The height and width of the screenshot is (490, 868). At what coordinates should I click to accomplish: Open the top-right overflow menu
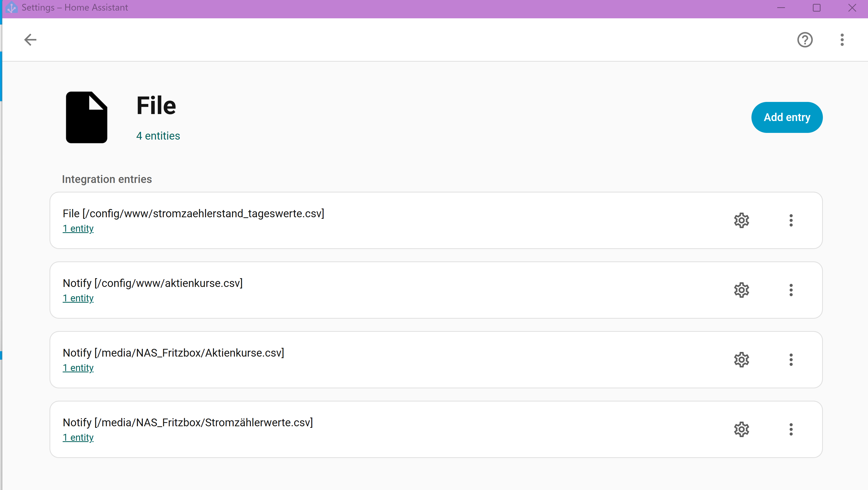pos(842,40)
